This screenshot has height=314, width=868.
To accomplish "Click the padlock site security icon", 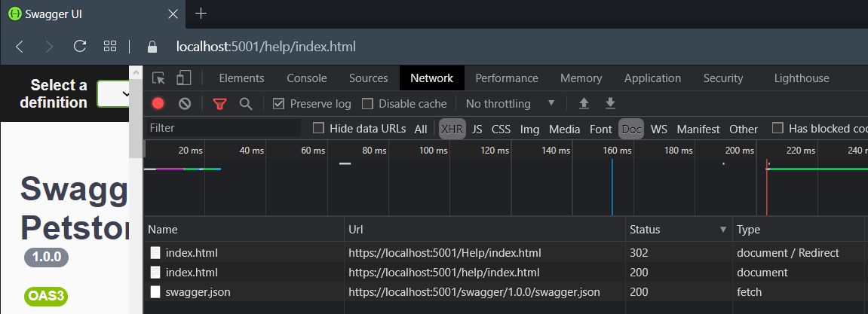I will pyautogui.click(x=152, y=47).
